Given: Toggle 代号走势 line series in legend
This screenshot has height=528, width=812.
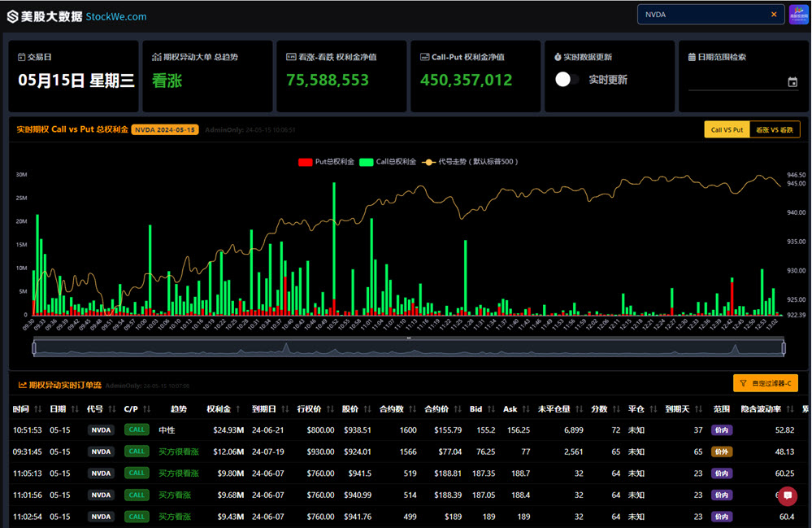Looking at the screenshot, I should [471, 162].
